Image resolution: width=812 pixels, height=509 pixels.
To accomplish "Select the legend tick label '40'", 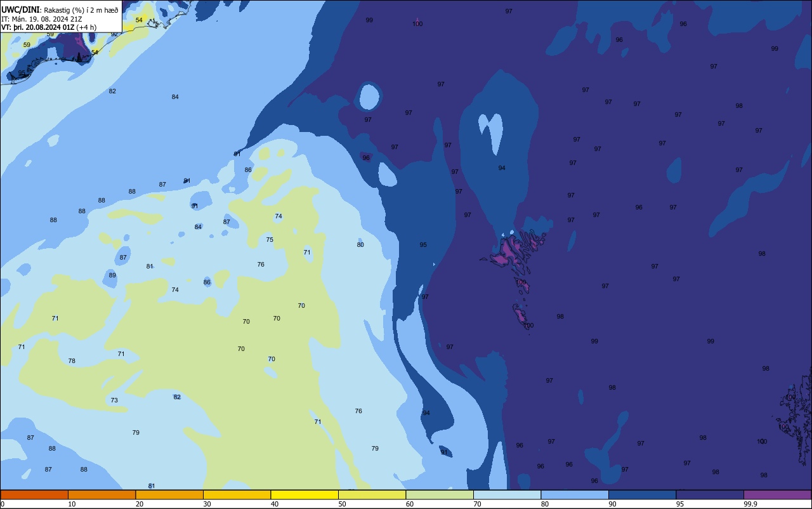I will pyautogui.click(x=275, y=504).
